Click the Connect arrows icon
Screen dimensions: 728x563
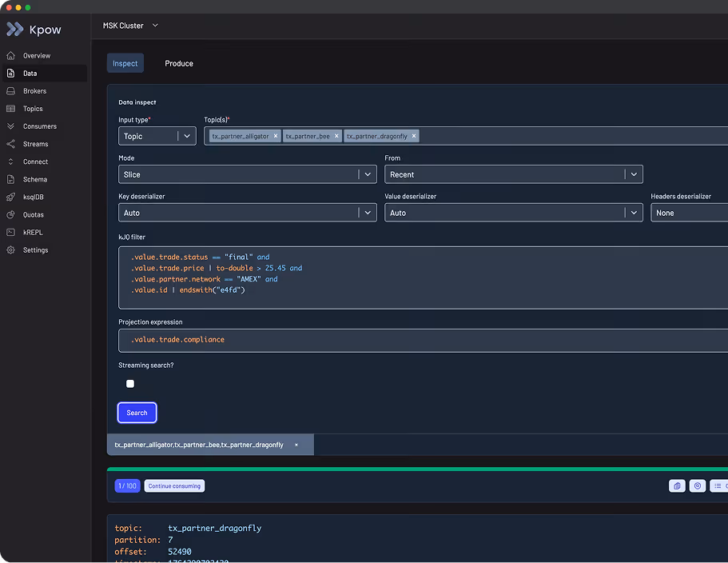(10, 162)
